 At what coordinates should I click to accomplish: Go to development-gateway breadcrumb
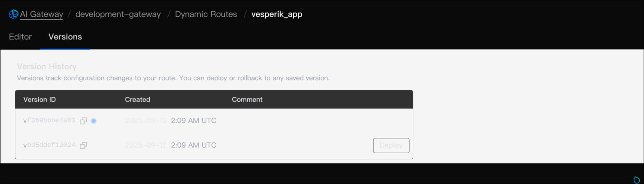tap(118, 14)
